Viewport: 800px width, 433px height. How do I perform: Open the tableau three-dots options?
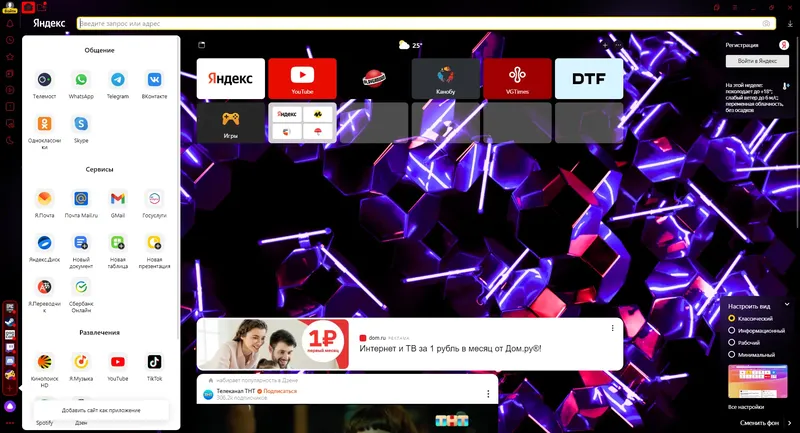pos(618,45)
